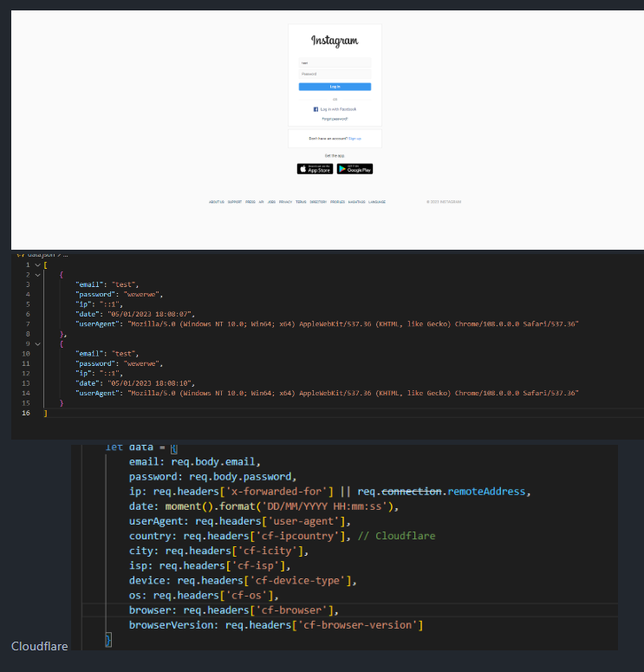Click the "ip" key on line 12
Viewport: 644px width, 672px height.
pyautogui.click(x=83, y=374)
